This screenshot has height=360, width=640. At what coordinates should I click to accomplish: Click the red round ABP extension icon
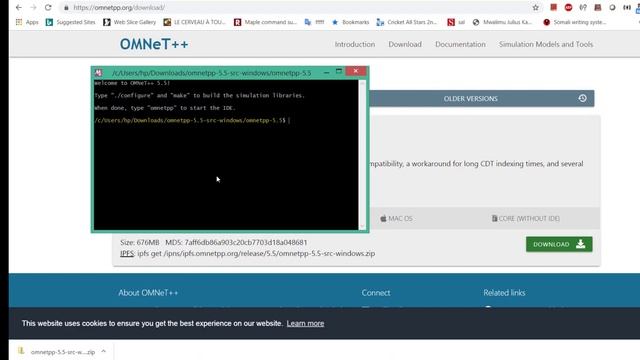coord(568,7)
